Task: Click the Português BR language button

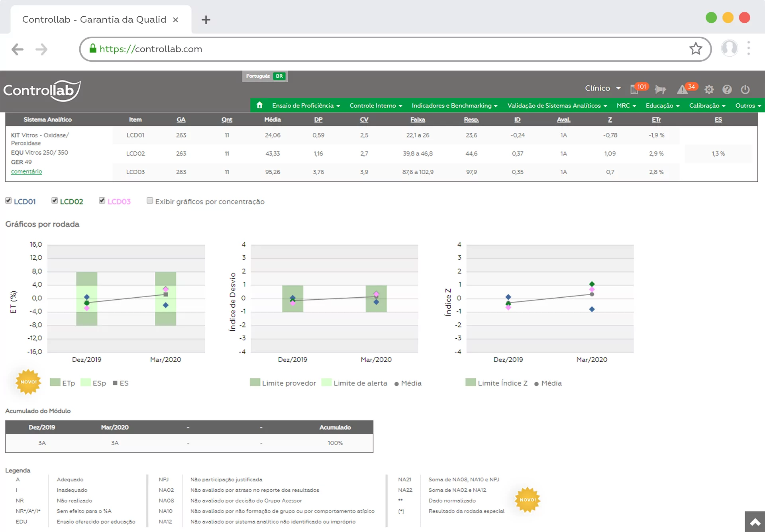Action: (265, 76)
